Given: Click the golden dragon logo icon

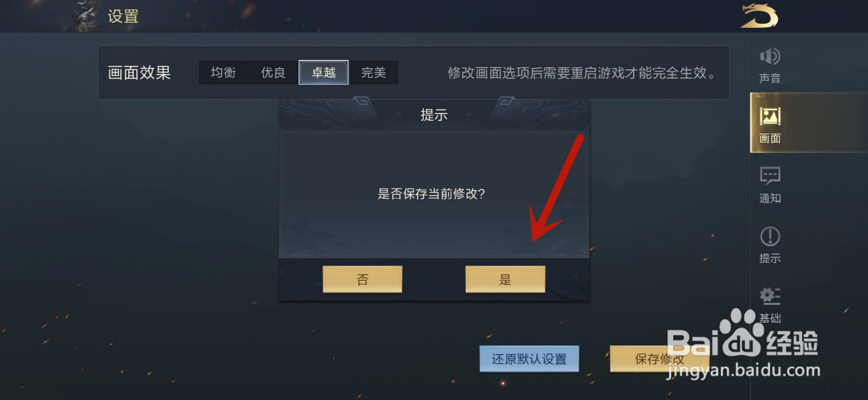Looking at the screenshot, I should pyautogui.click(x=759, y=15).
